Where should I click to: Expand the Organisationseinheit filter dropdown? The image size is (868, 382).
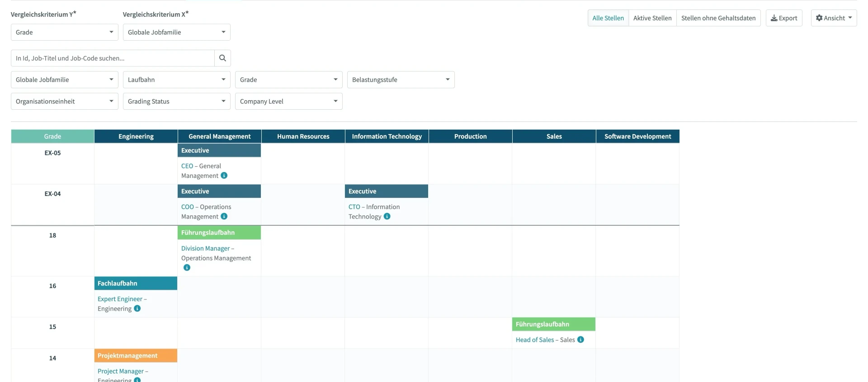click(x=64, y=101)
